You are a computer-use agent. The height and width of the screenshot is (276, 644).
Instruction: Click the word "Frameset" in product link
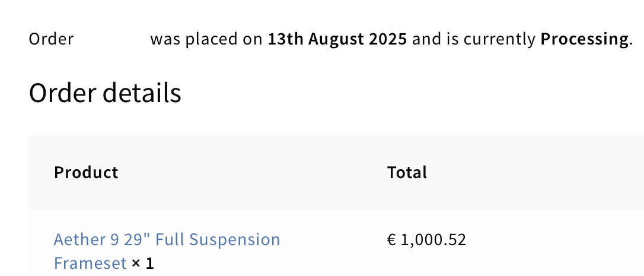(x=90, y=263)
